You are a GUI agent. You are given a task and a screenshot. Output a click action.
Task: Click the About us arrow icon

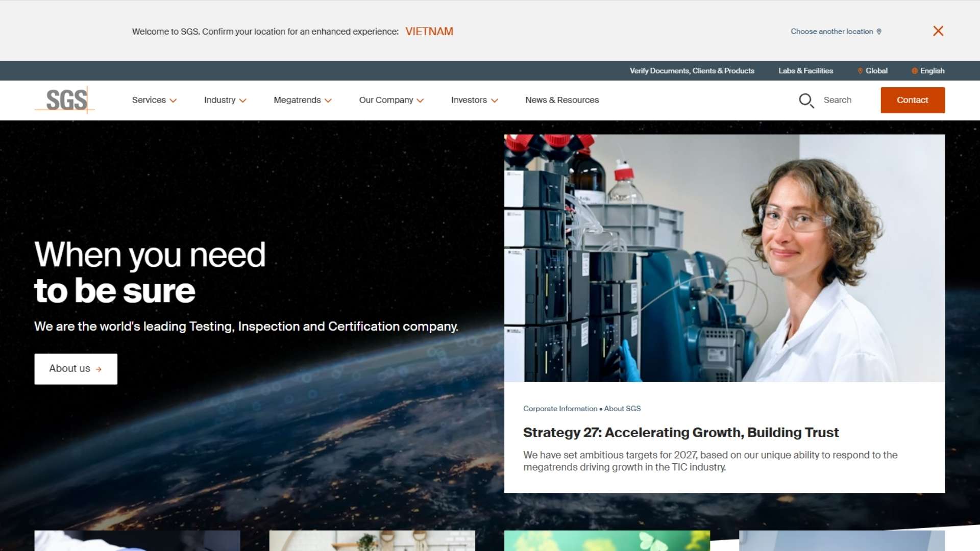coord(99,369)
